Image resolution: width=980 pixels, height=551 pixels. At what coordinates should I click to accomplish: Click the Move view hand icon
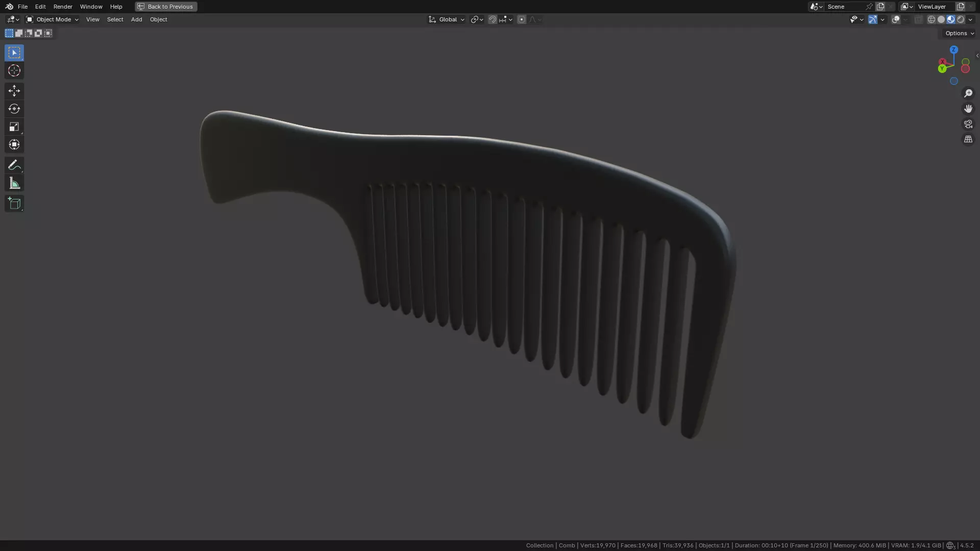(x=968, y=109)
